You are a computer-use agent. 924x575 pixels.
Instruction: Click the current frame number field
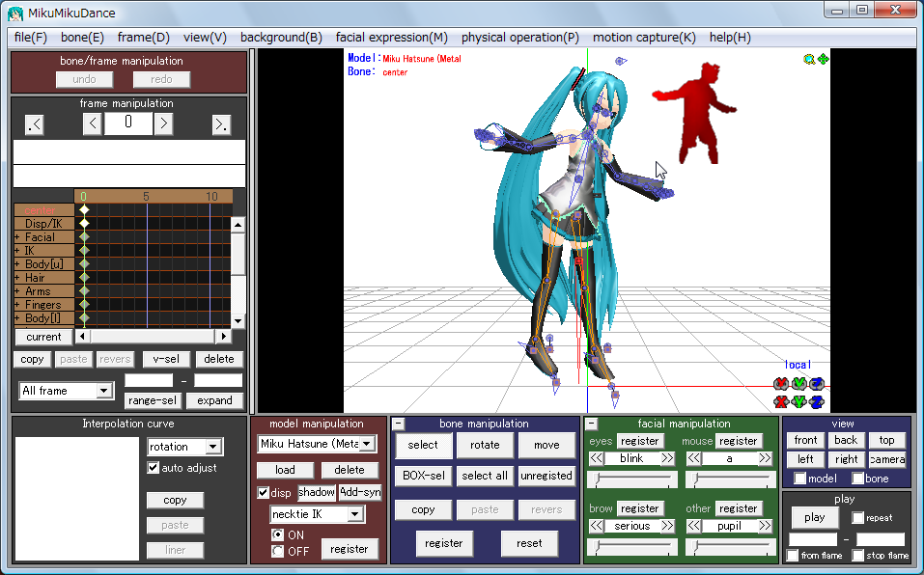pyautogui.click(x=127, y=123)
